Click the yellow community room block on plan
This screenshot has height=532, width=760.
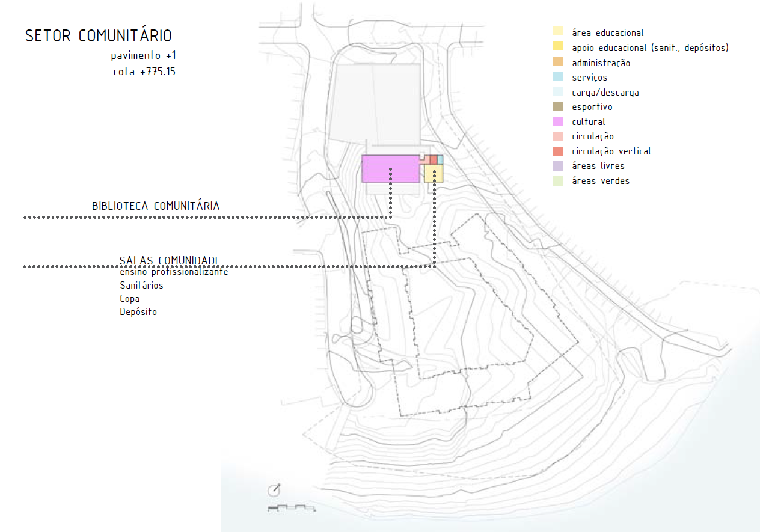434,173
